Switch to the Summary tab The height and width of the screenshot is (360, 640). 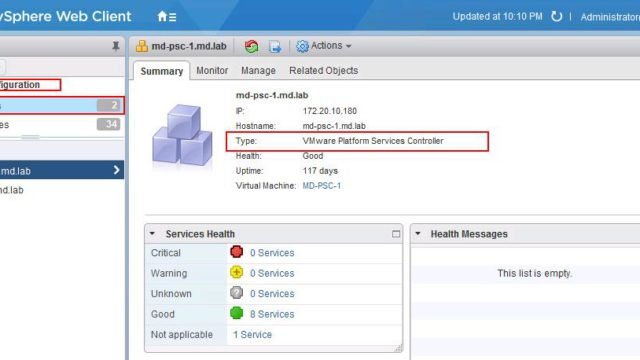[162, 71]
